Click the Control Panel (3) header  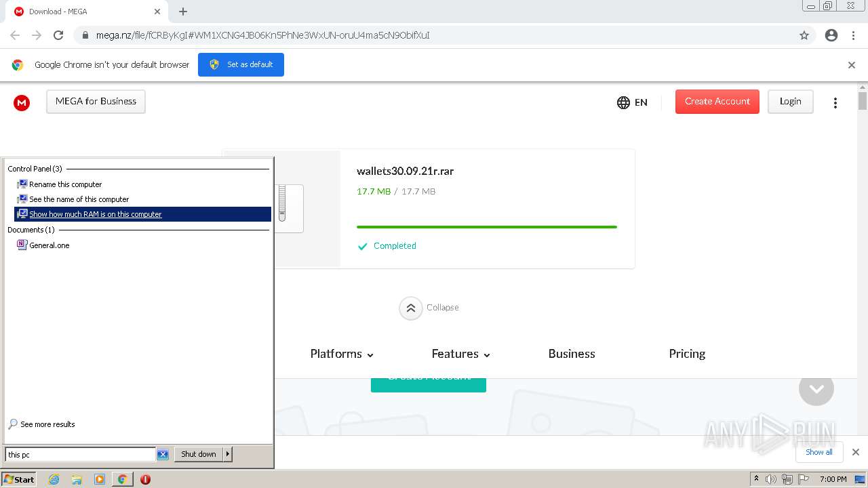[x=35, y=169]
